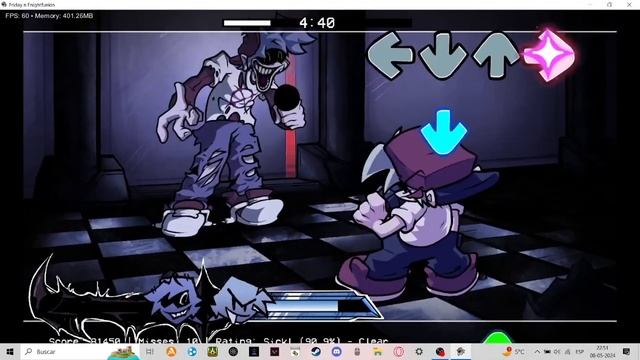Open the dark square app with red logo

pos(275,351)
